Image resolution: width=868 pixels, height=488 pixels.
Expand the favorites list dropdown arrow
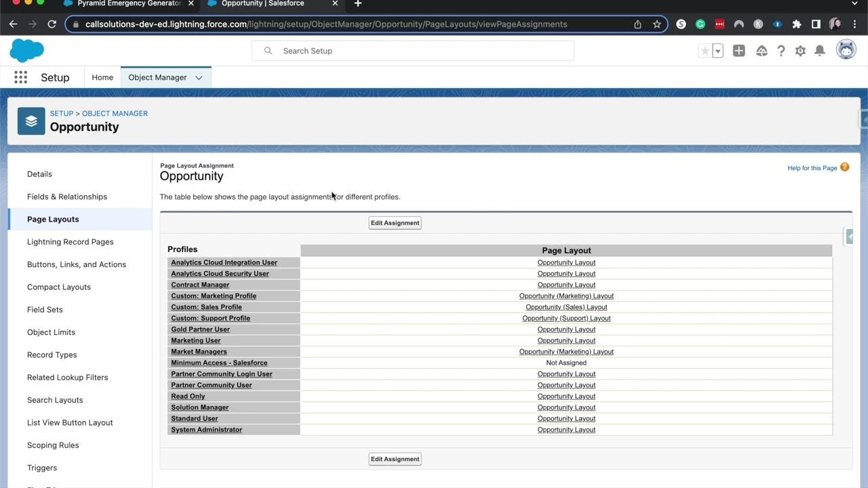pyautogui.click(x=717, y=51)
